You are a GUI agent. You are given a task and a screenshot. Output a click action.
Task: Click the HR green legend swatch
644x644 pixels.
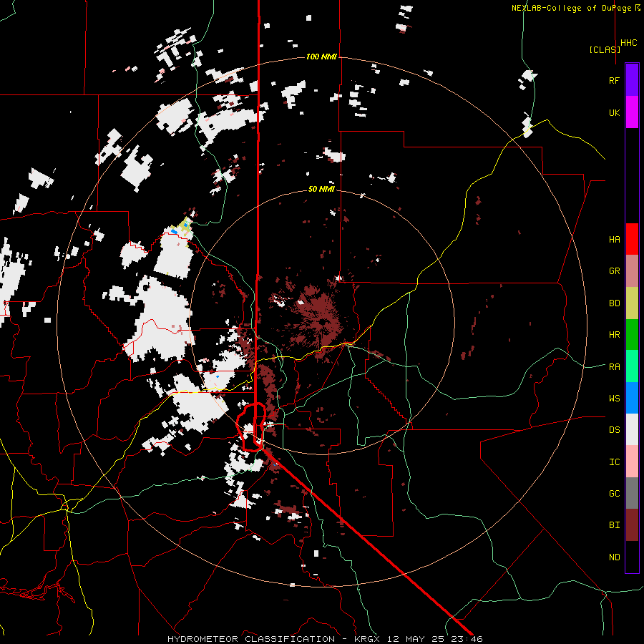point(632,335)
